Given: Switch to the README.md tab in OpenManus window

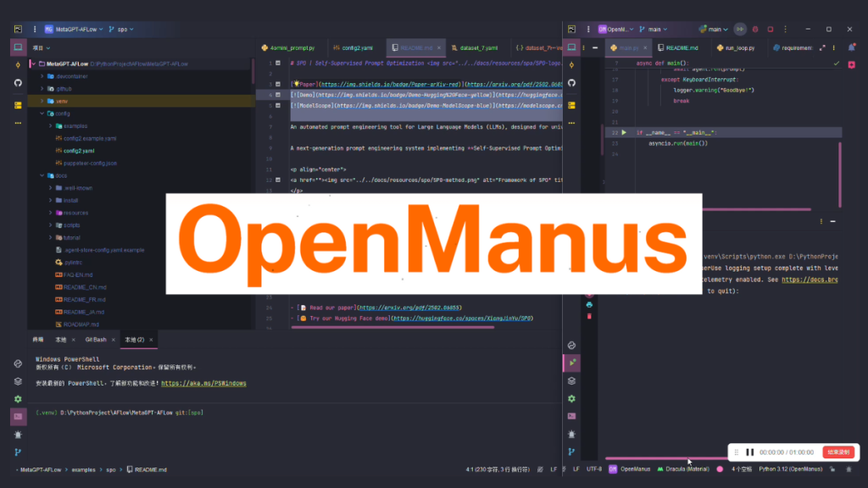Looking at the screenshot, I should (x=680, y=47).
